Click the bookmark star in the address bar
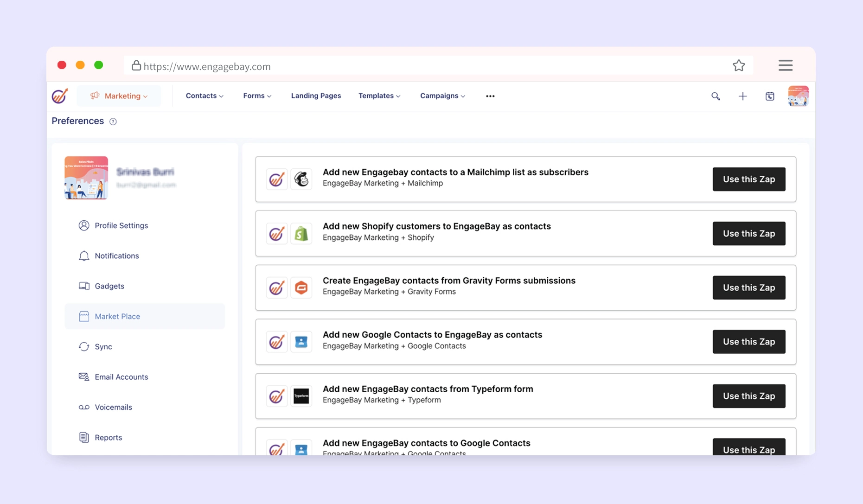The width and height of the screenshot is (863, 504). tap(739, 65)
